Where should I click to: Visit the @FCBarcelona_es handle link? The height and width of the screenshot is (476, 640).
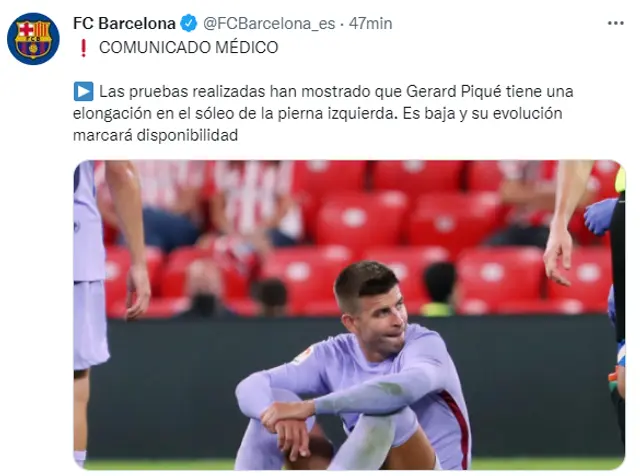click(269, 24)
